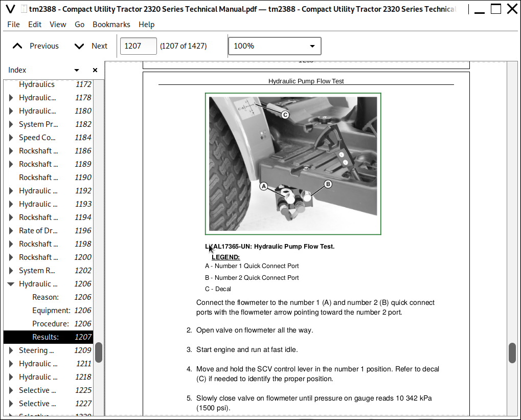The image size is (521, 420).
Task: Select the Equipment: bookmark
Action: 48,311
